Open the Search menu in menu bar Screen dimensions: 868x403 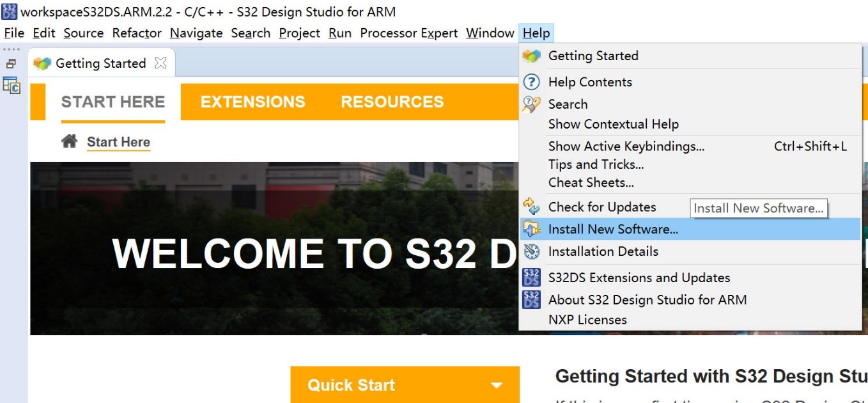pos(251,33)
